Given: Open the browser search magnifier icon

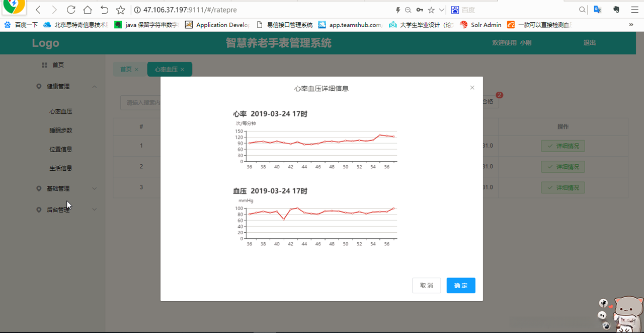Looking at the screenshot, I should 582,9.
